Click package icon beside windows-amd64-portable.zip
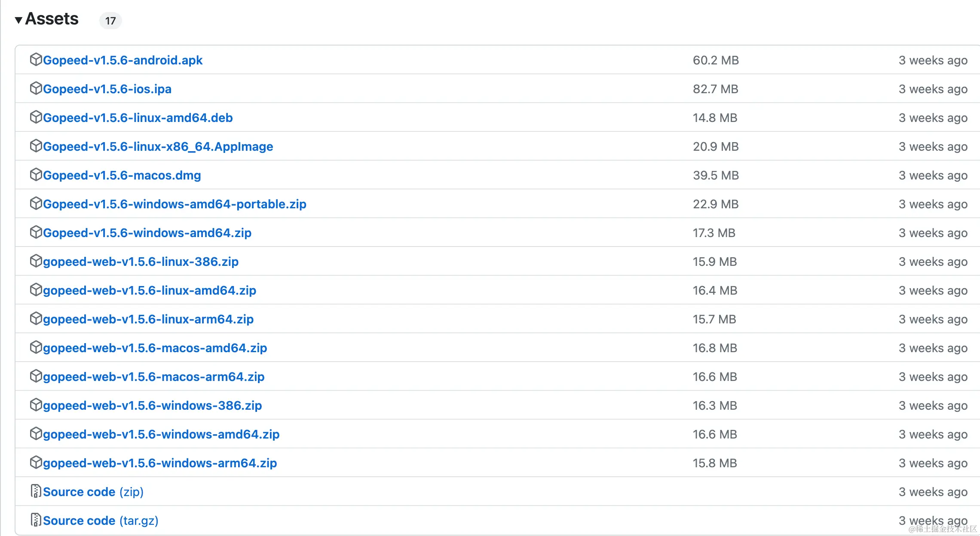980x536 pixels. point(36,203)
